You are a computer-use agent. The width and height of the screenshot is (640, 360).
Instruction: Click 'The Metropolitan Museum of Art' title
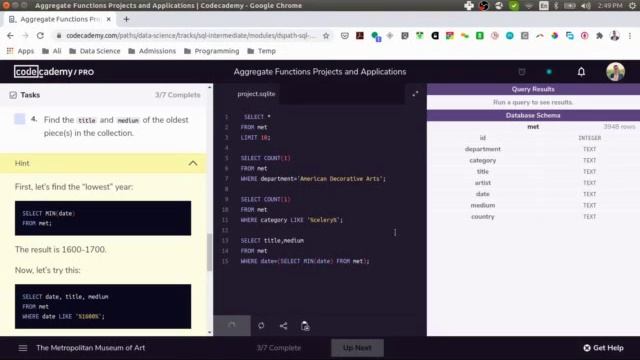[x=91, y=348]
